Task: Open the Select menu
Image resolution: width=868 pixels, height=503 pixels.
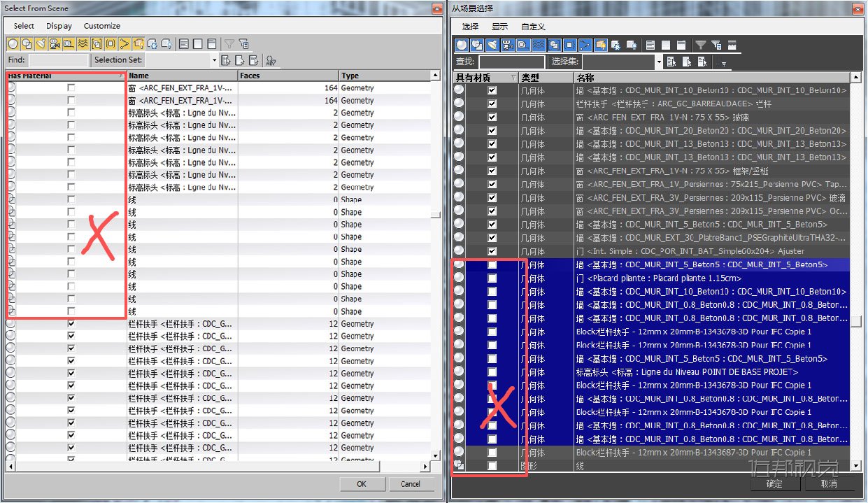Action: [x=24, y=26]
